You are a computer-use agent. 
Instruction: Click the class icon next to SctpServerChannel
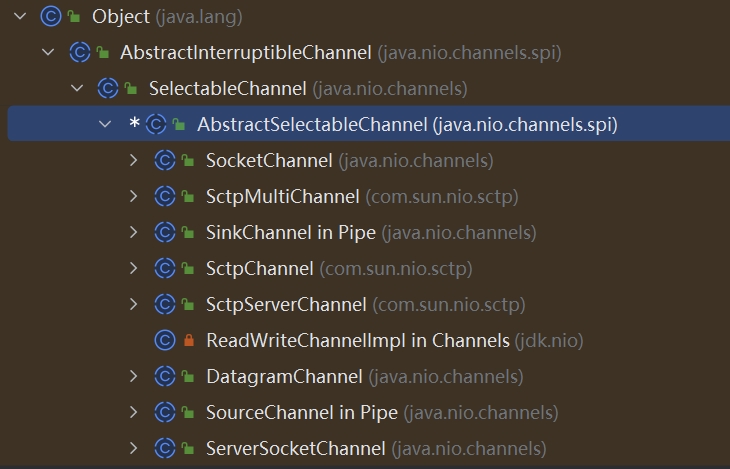165,305
